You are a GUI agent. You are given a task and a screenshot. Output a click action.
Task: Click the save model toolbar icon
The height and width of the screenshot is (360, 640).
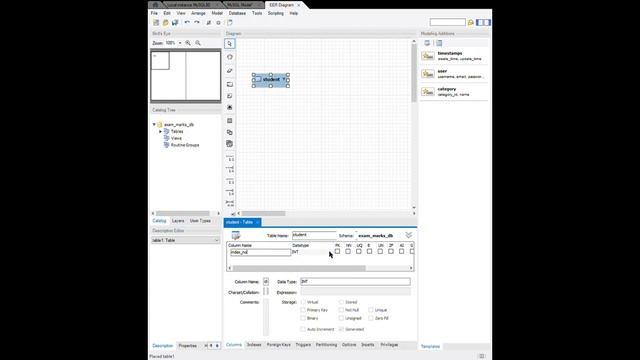(175, 23)
